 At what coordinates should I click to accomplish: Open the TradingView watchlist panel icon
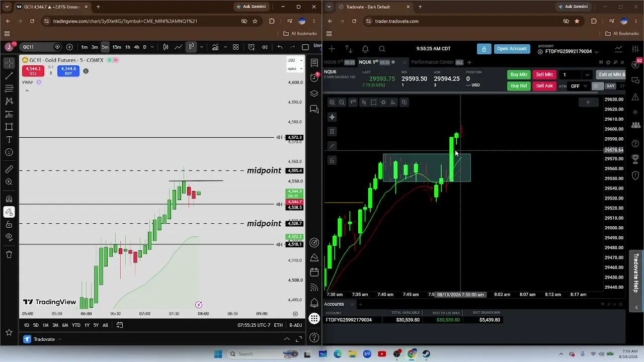(x=314, y=63)
